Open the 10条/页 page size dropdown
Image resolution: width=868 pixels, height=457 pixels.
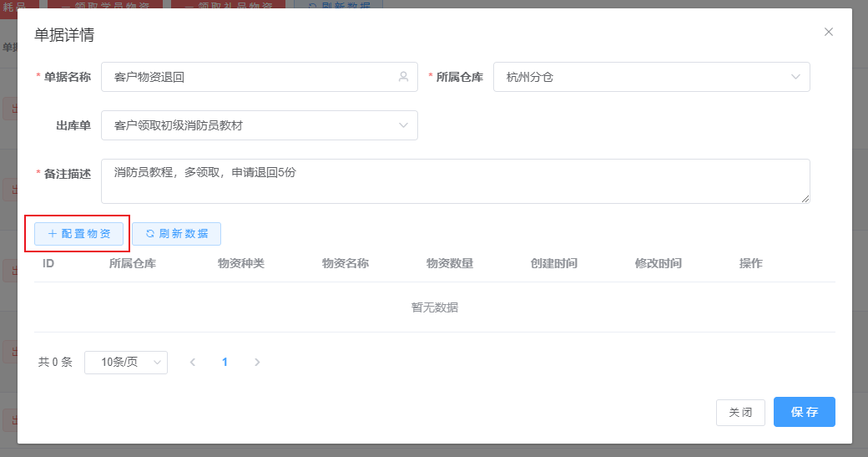pyautogui.click(x=126, y=363)
